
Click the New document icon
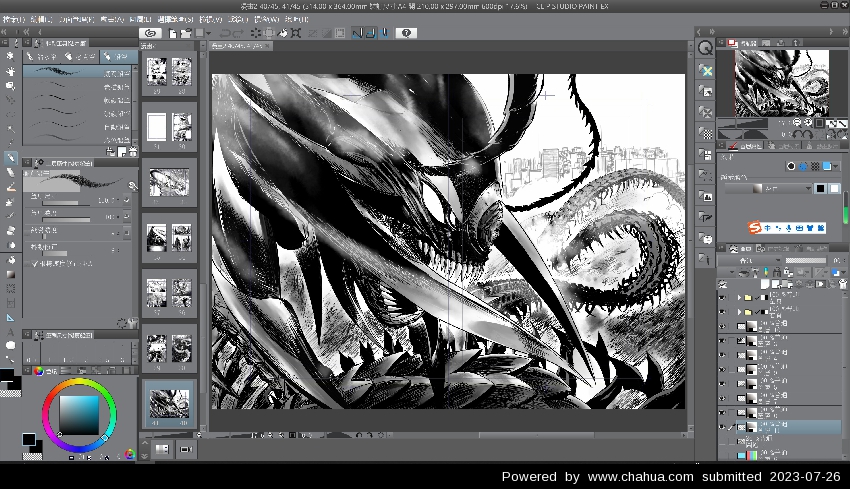(x=172, y=33)
